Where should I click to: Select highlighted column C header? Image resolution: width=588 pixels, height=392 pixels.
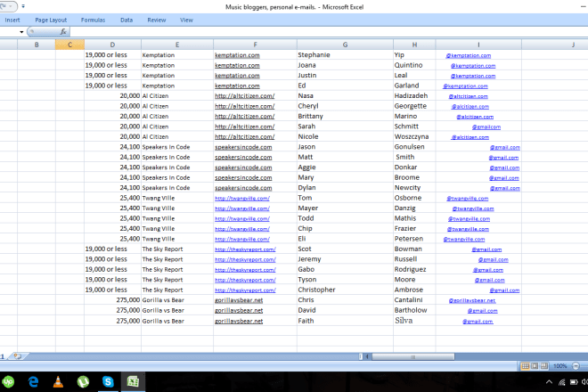[x=69, y=45]
